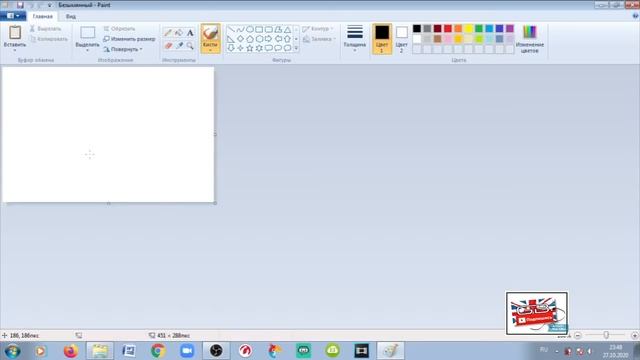Switch to the Главная (Home) tab

click(42, 16)
